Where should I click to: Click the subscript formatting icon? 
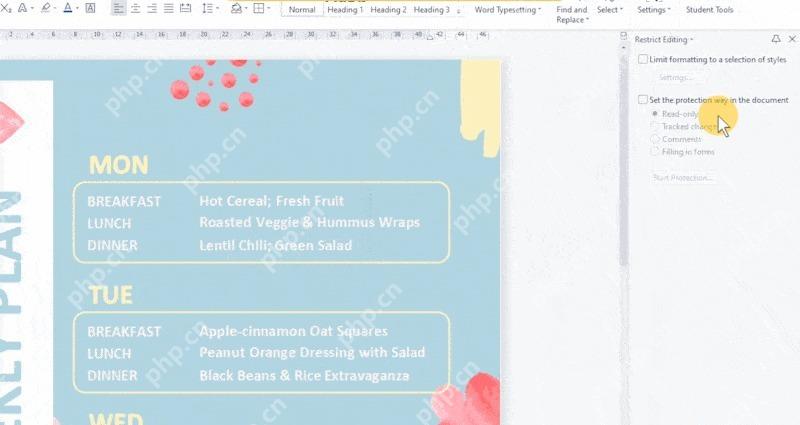[x=6, y=9]
